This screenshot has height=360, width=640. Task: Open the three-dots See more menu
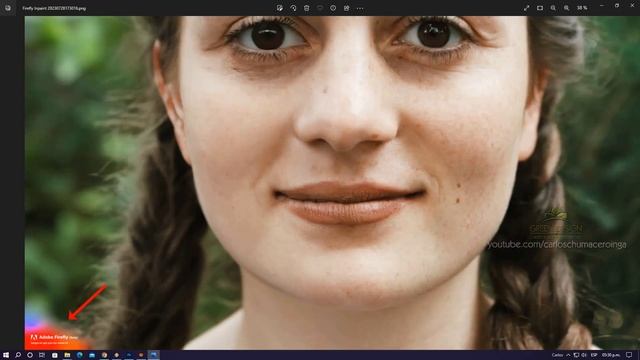tap(360, 8)
